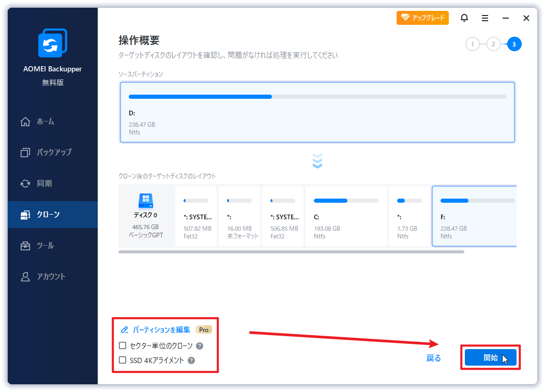The height and width of the screenshot is (392, 545).
Task: Go to バックアップ in the sidebar
Action: [53, 153]
